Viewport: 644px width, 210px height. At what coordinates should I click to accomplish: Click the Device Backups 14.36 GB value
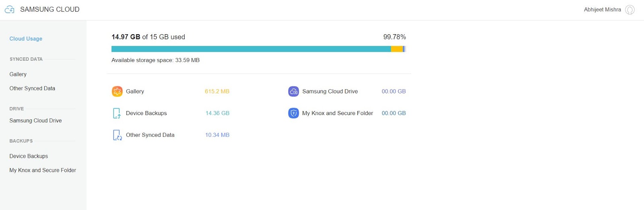pyautogui.click(x=217, y=113)
